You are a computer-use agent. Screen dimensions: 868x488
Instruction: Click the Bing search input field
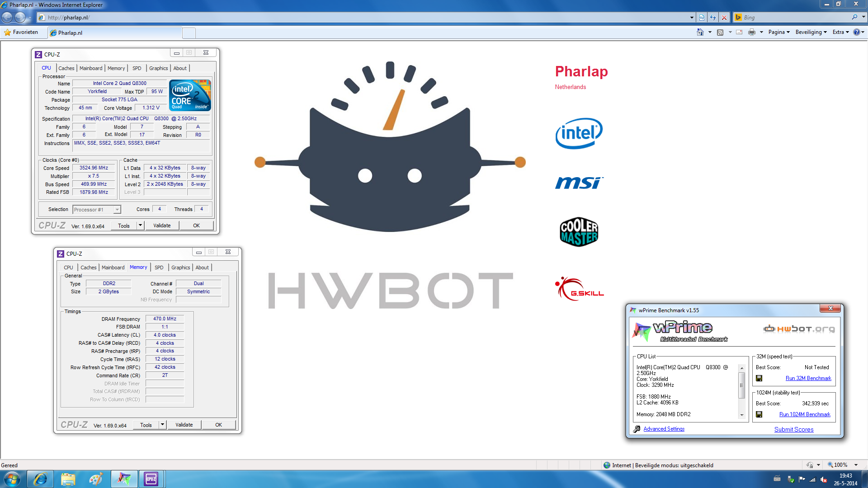797,17
